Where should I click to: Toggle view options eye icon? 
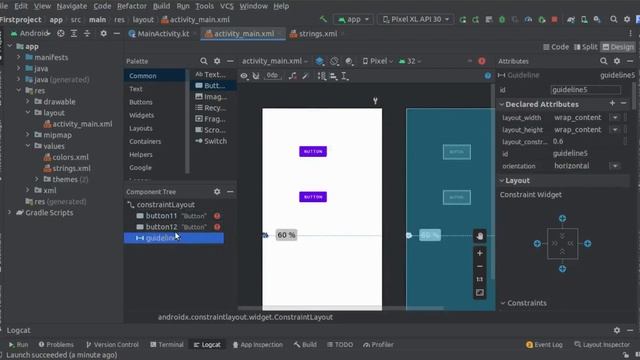(244, 76)
